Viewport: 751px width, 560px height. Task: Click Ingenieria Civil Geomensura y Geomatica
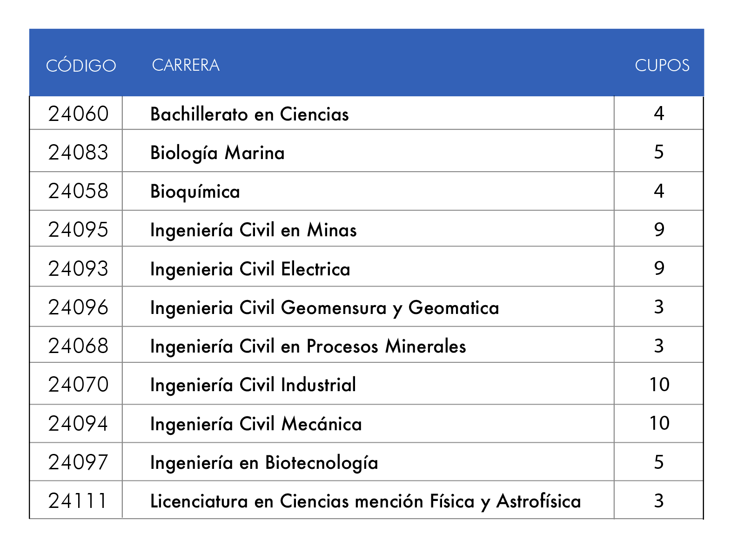pos(325,308)
